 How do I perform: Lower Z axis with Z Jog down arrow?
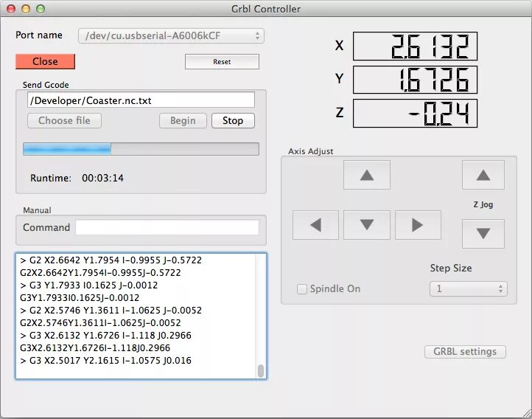pyautogui.click(x=483, y=234)
